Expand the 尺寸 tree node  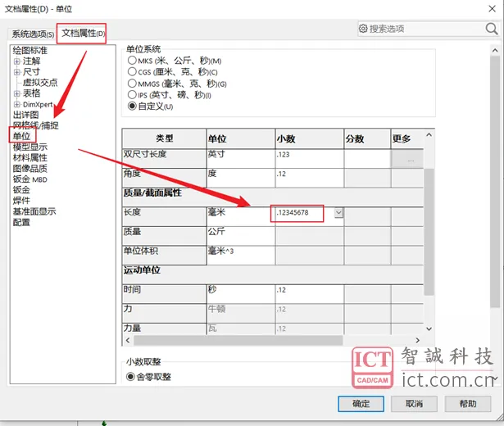[17, 72]
